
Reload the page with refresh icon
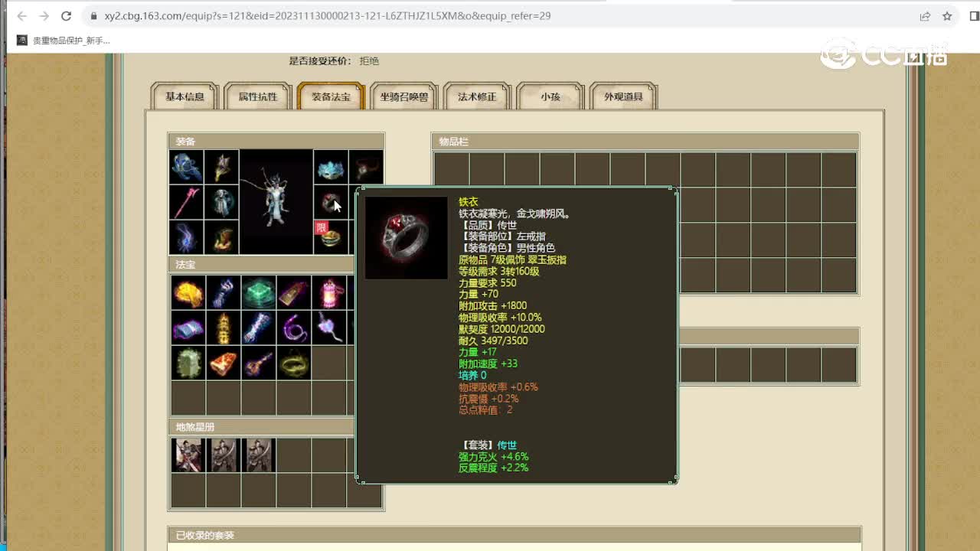pyautogui.click(x=67, y=16)
